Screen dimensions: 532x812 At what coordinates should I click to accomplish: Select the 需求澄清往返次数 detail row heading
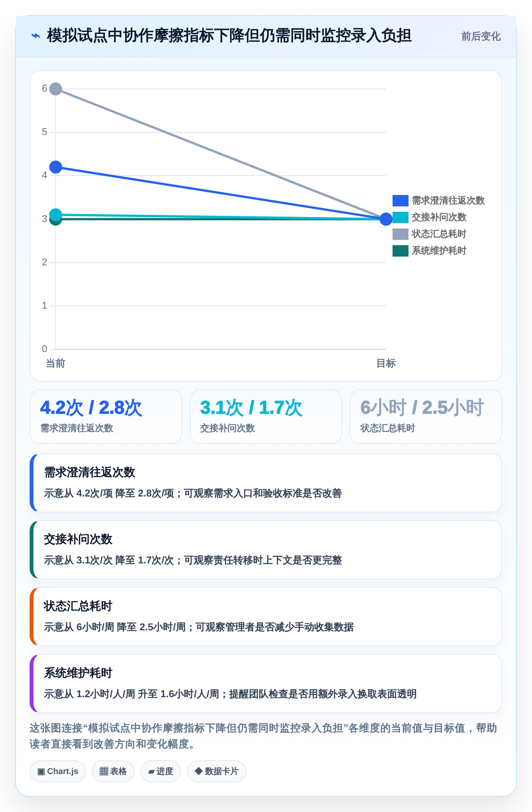[x=90, y=472]
